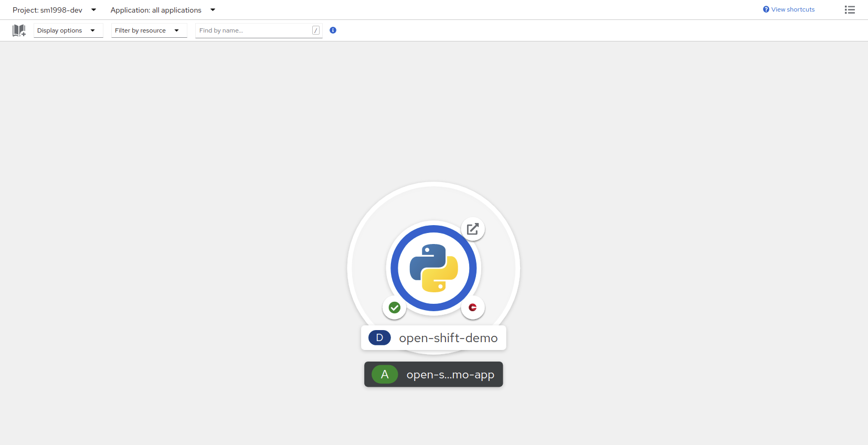Open the quick start catalog book icon

(19, 30)
